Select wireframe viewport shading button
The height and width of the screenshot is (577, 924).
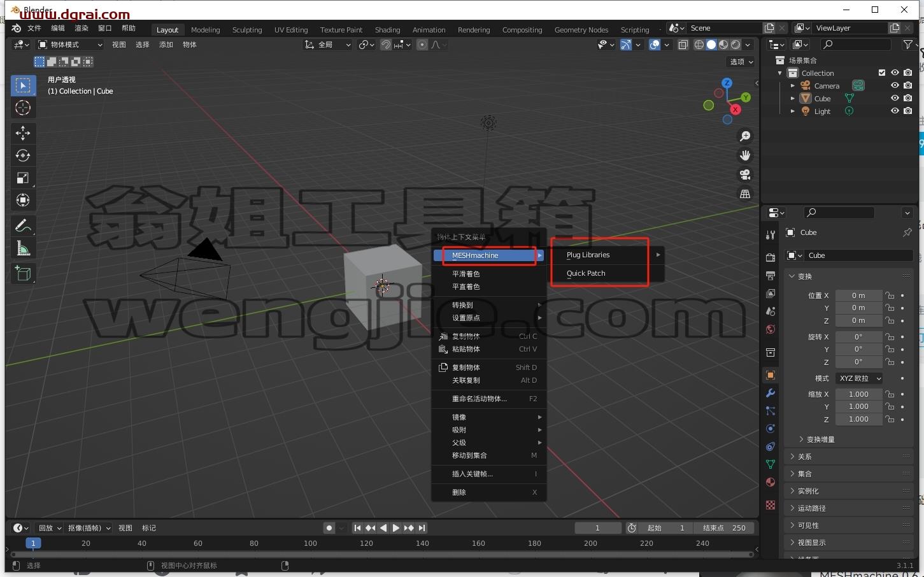click(699, 45)
